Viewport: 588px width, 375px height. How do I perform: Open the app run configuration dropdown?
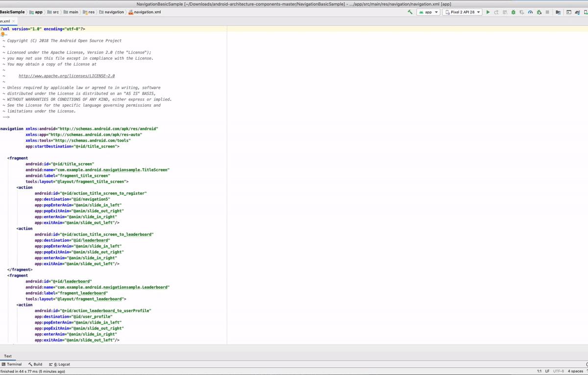tap(428, 12)
